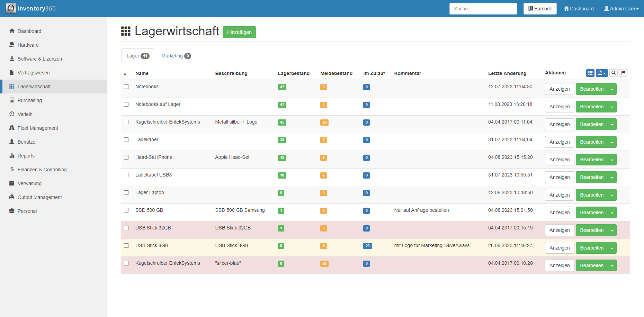
Task: Open Fleet Management from the sidebar
Action: click(x=38, y=128)
